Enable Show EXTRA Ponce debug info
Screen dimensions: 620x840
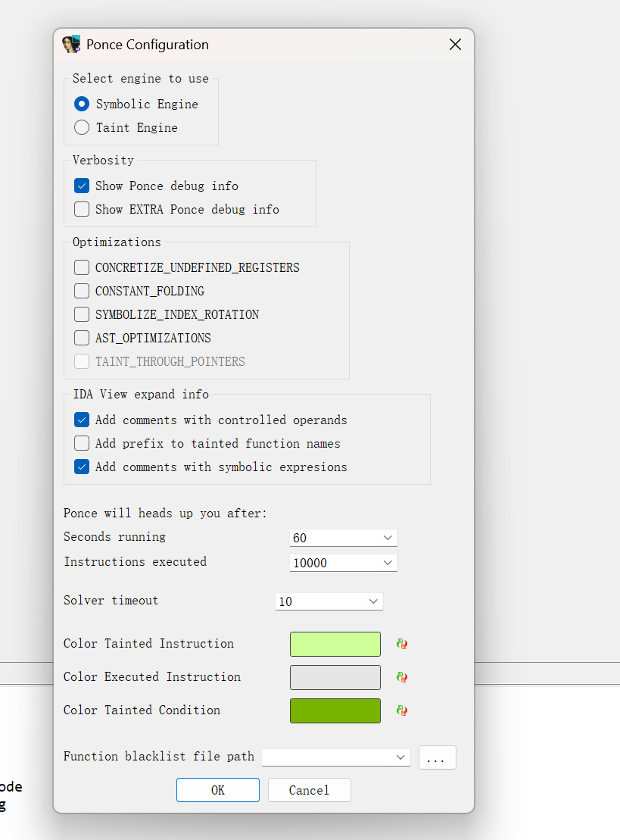[x=82, y=209]
